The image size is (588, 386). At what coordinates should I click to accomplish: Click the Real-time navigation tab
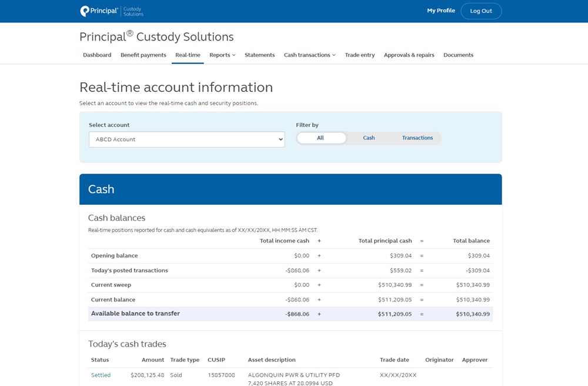point(187,55)
